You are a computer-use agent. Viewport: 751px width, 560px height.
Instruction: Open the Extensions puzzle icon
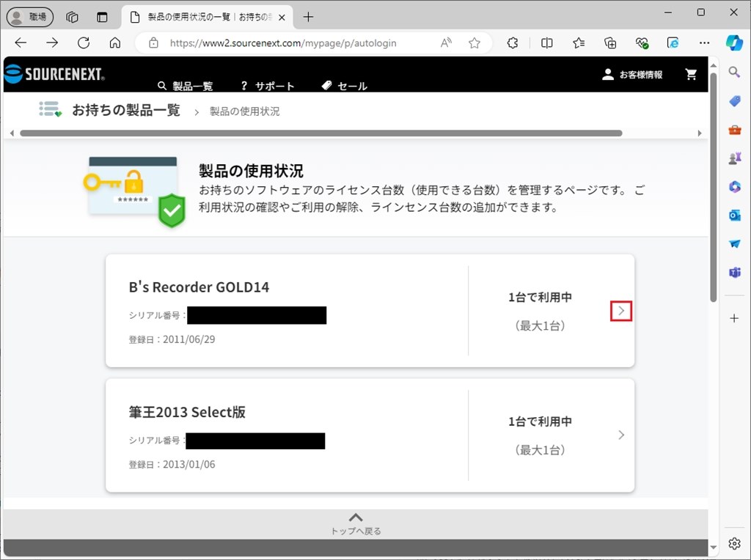click(x=513, y=43)
